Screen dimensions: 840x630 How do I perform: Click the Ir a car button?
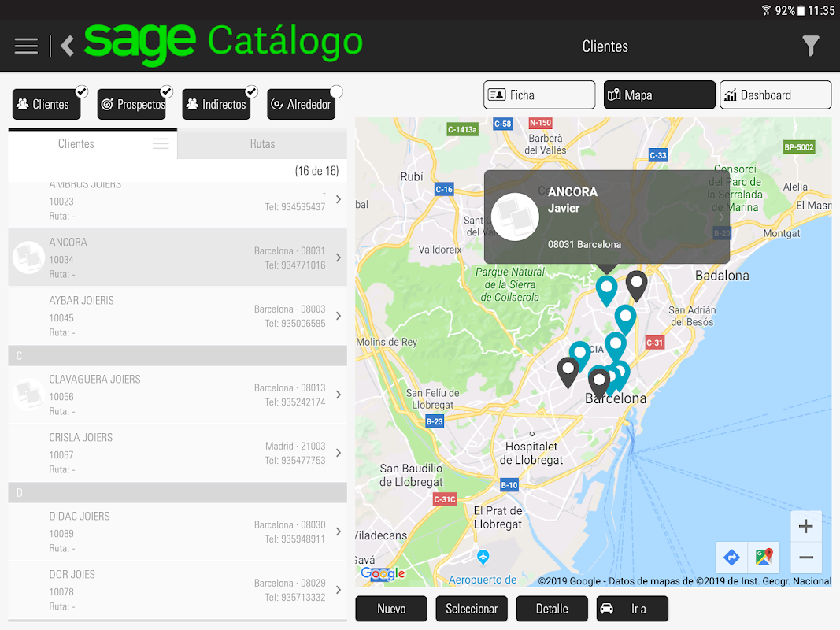pos(632,609)
